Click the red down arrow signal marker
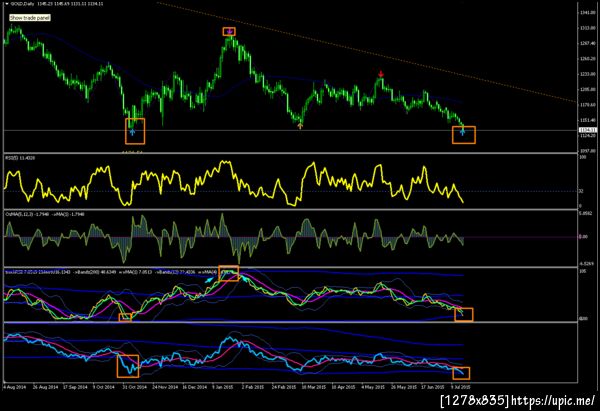The height and width of the screenshot is (411, 600). (x=380, y=74)
